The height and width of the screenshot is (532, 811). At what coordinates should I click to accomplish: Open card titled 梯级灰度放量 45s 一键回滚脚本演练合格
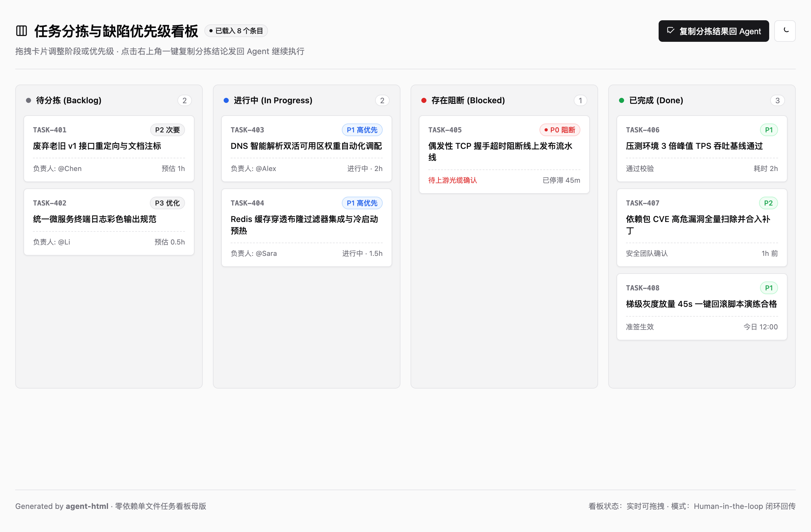point(702,307)
